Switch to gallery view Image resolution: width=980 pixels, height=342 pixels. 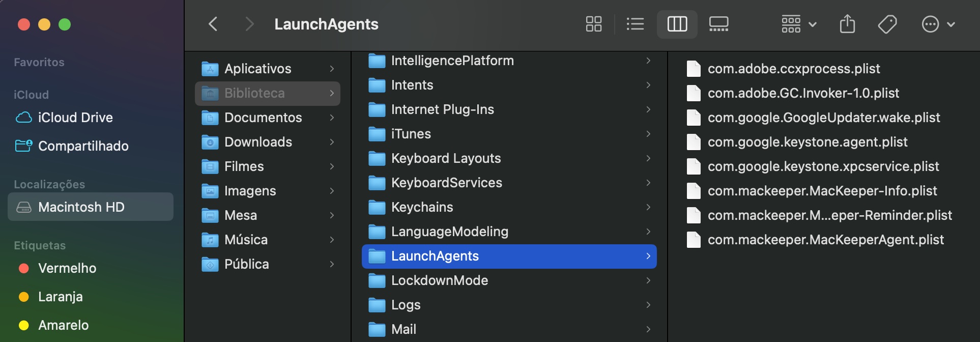pyautogui.click(x=718, y=24)
